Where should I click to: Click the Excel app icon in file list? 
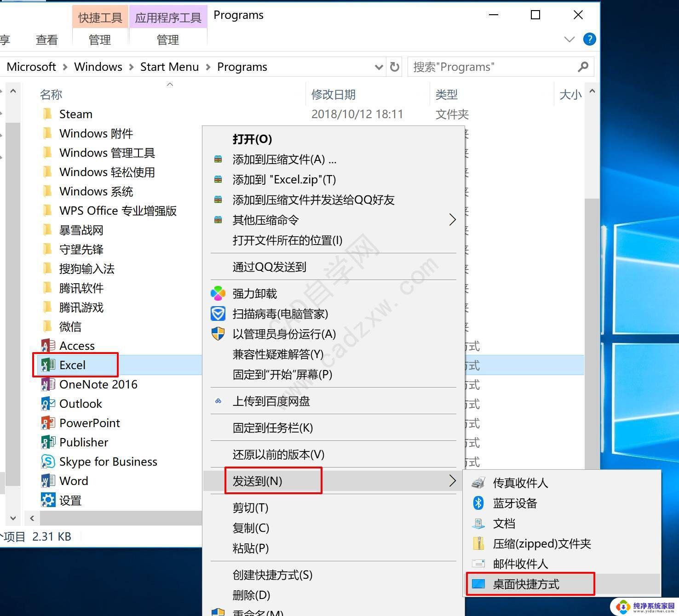point(48,365)
